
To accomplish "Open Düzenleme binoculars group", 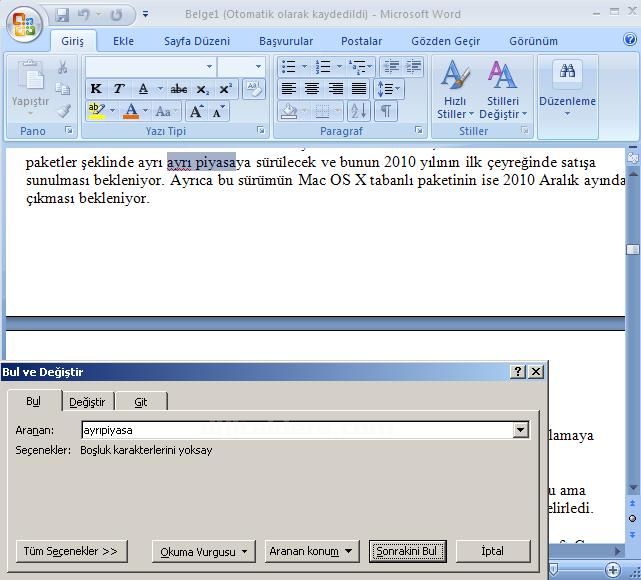I will [567, 75].
